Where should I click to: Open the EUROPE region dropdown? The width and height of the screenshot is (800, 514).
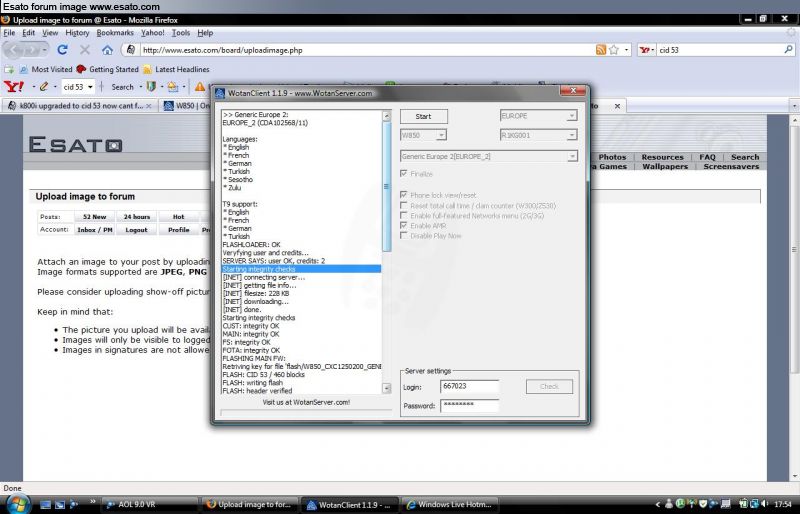click(538, 116)
